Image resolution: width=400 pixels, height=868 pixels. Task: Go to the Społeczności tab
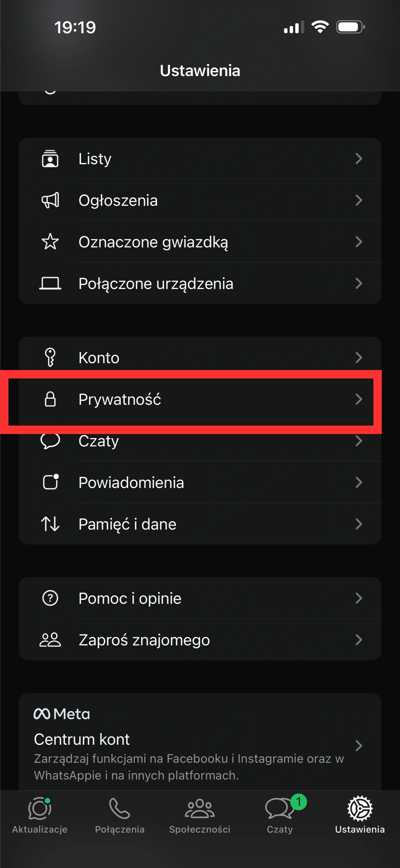pyautogui.click(x=200, y=815)
